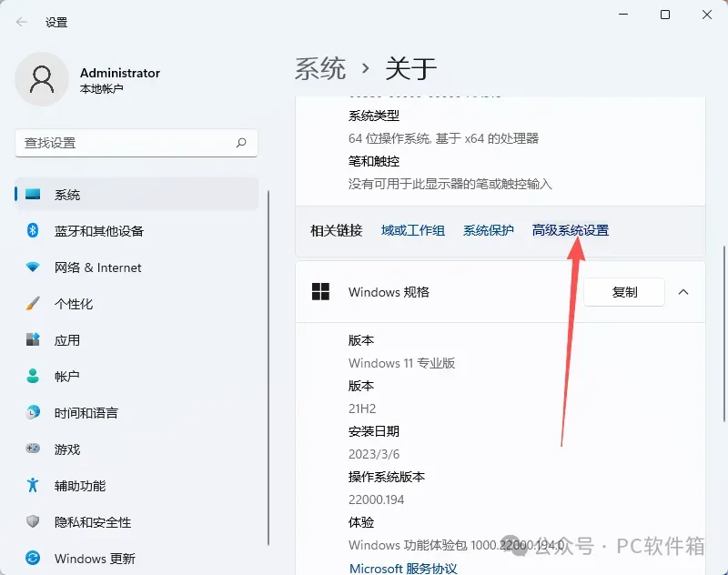
Task: Click the Bluetooth icon in sidebar
Action: (x=33, y=230)
